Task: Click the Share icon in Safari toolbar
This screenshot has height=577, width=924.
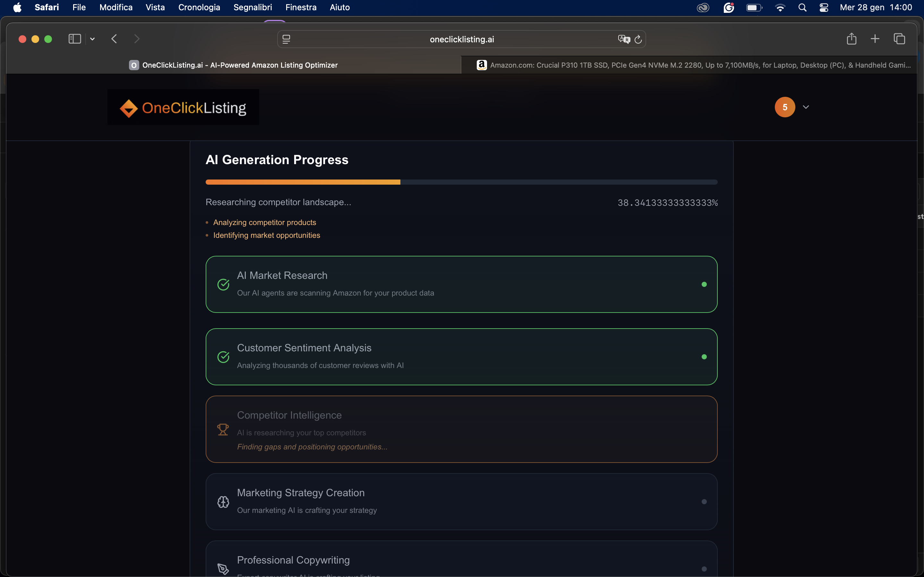Action: click(x=851, y=38)
